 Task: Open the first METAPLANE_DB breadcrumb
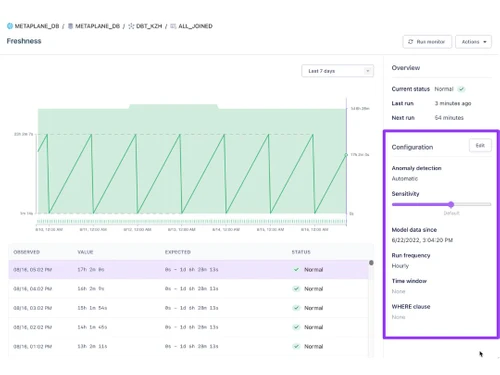click(x=37, y=26)
